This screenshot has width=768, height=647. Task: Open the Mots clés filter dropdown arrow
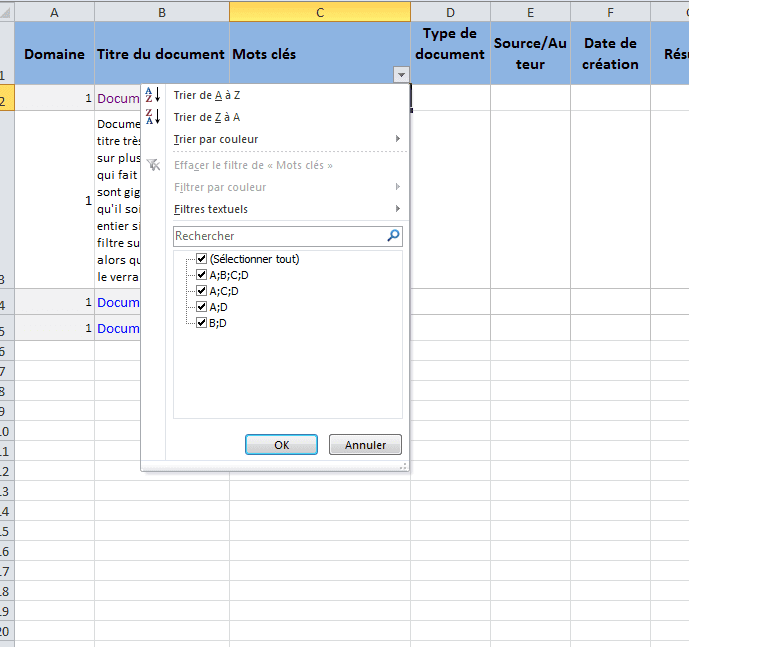click(401, 75)
